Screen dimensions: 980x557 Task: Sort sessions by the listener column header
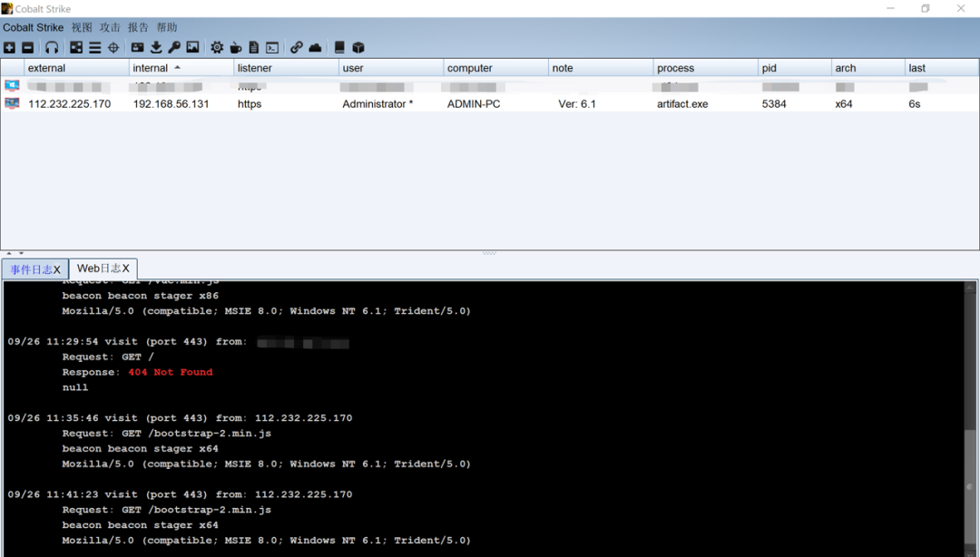coord(286,68)
